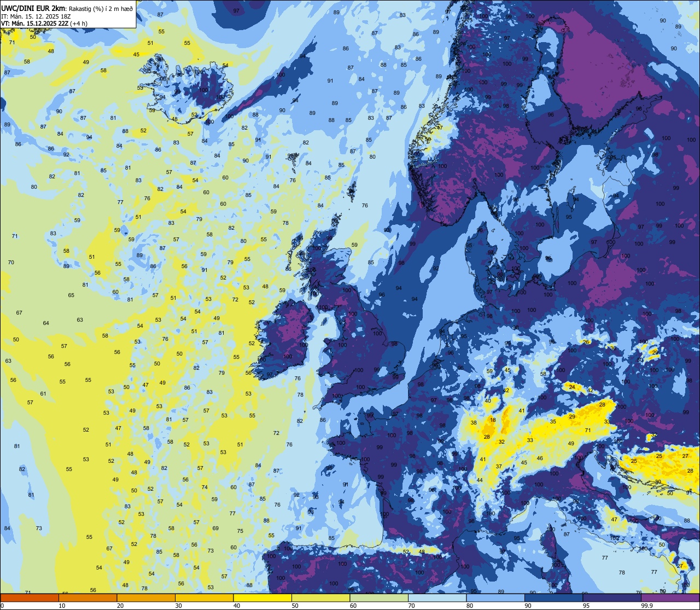Click the legend tick label "20"
Image resolution: width=700 pixels, height=610 pixels.
[x=120, y=606]
